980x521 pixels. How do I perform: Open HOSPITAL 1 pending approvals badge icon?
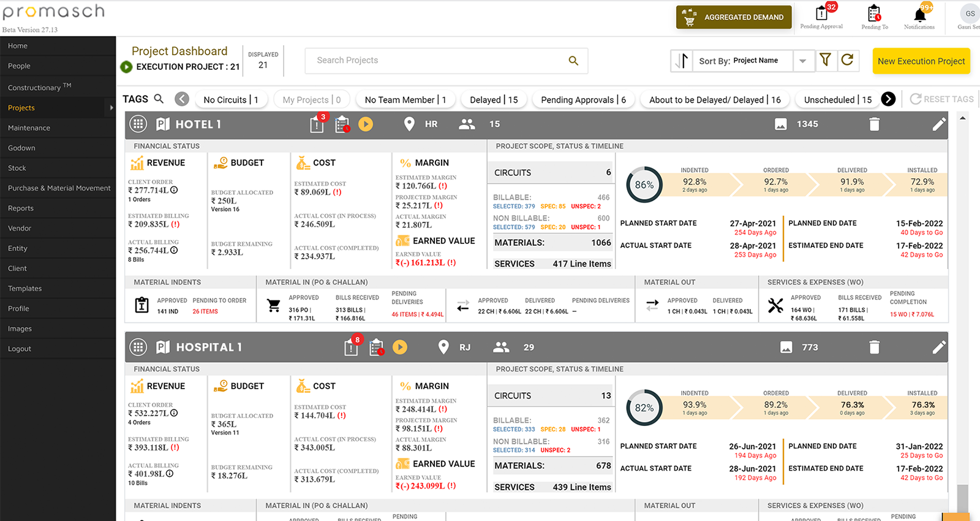(x=351, y=348)
